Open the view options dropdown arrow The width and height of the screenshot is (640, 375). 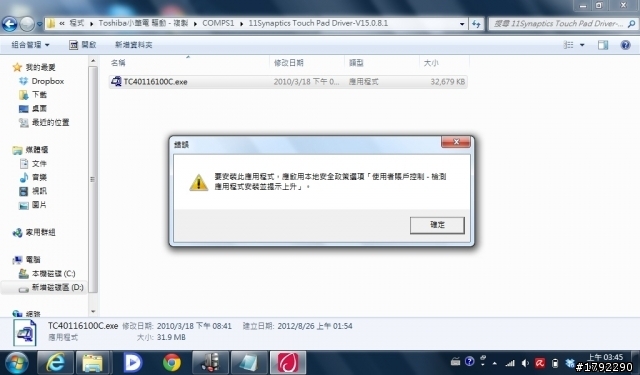[x=582, y=45]
